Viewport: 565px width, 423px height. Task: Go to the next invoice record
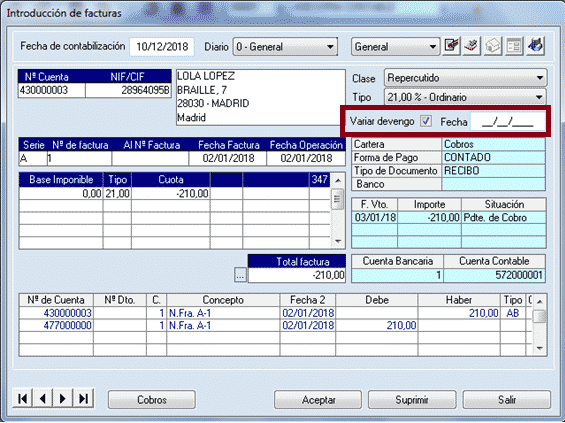(63, 398)
